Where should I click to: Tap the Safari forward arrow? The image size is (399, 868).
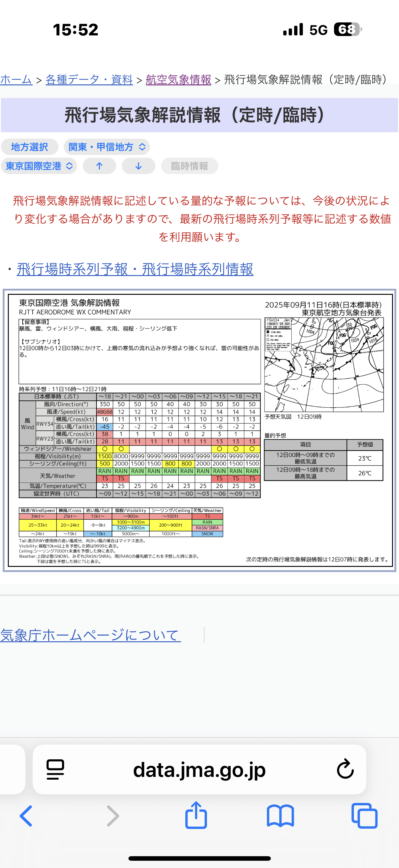[113, 816]
